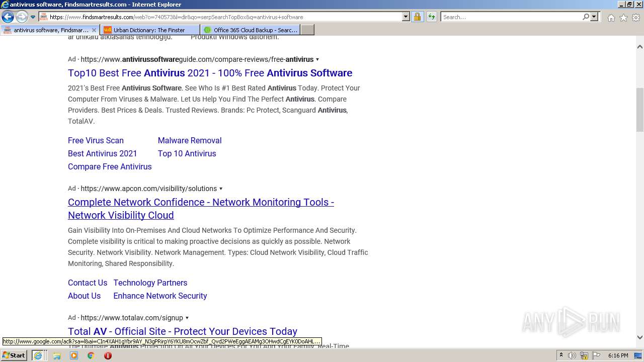Click the vertical scrollbar thumb
The image size is (644, 362).
[x=639, y=110]
